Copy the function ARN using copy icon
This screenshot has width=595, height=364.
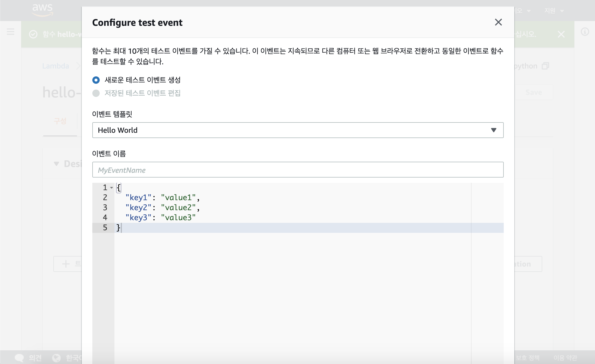(x=545, y=66)
